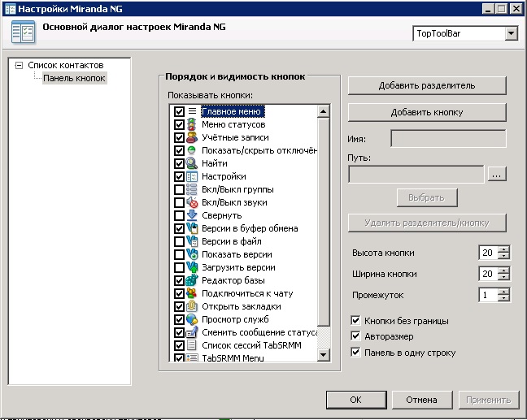Confirm with the OK button

(x=356, y=400)
